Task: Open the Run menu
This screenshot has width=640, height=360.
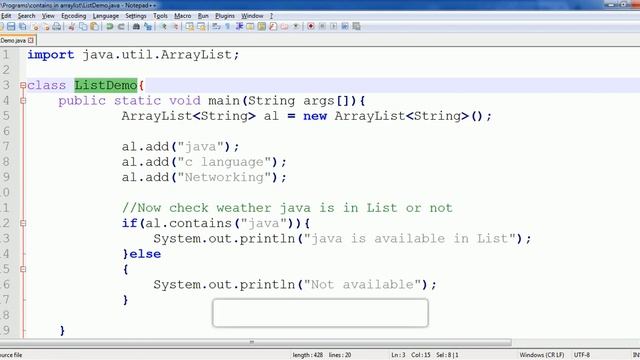Action: coord(203,16)
